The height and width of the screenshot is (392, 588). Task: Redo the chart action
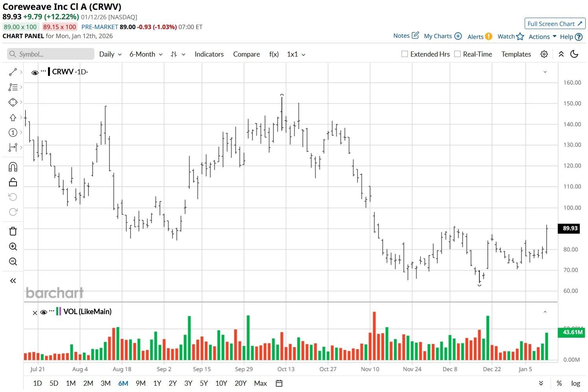[13, 212]
